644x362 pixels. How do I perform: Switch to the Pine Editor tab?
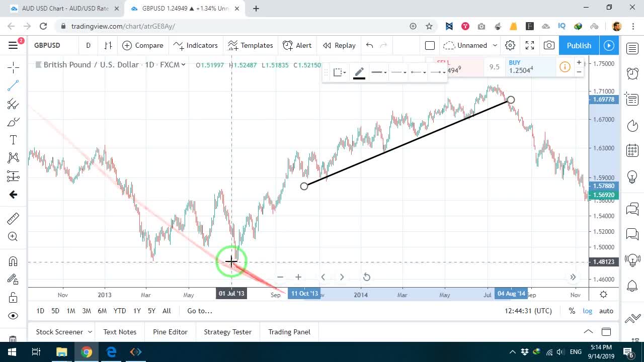coord(170,332)
